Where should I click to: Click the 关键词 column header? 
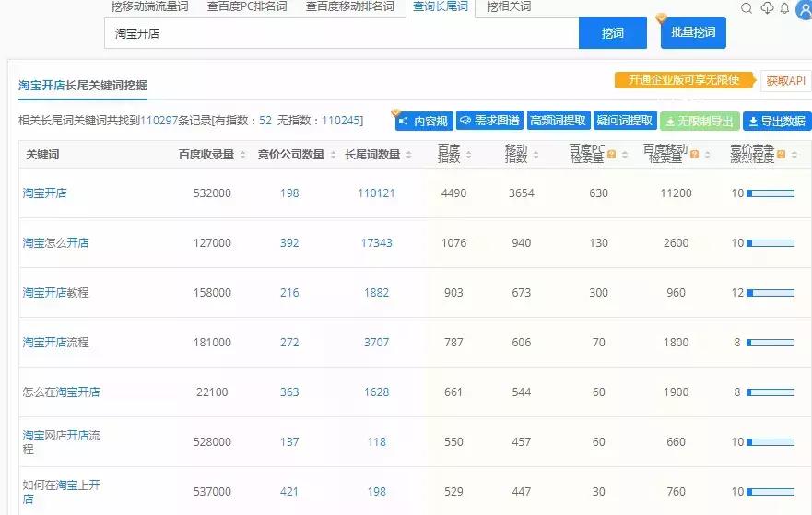point(42,154)
